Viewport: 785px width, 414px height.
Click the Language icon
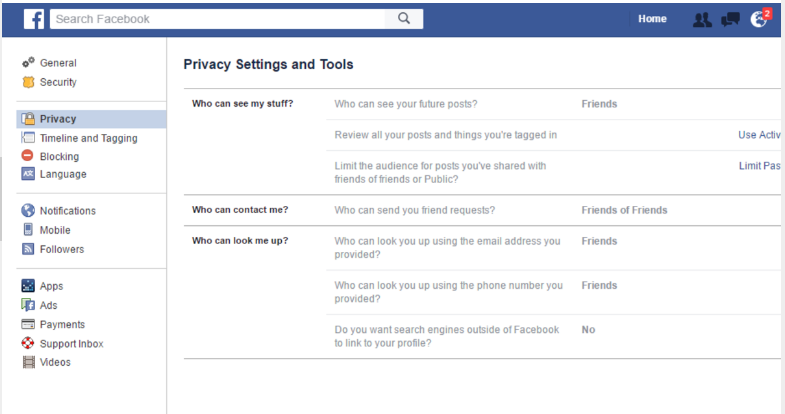[28, 174]
